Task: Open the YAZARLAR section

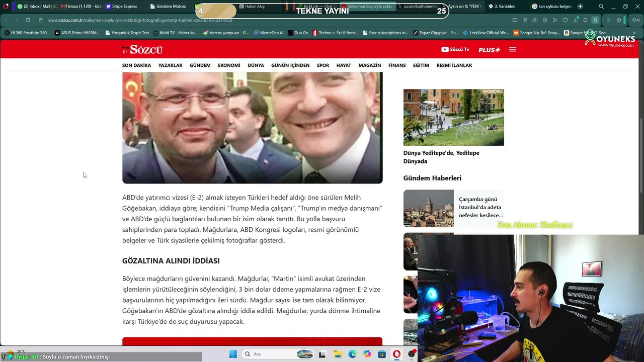Action: [170, 65]
